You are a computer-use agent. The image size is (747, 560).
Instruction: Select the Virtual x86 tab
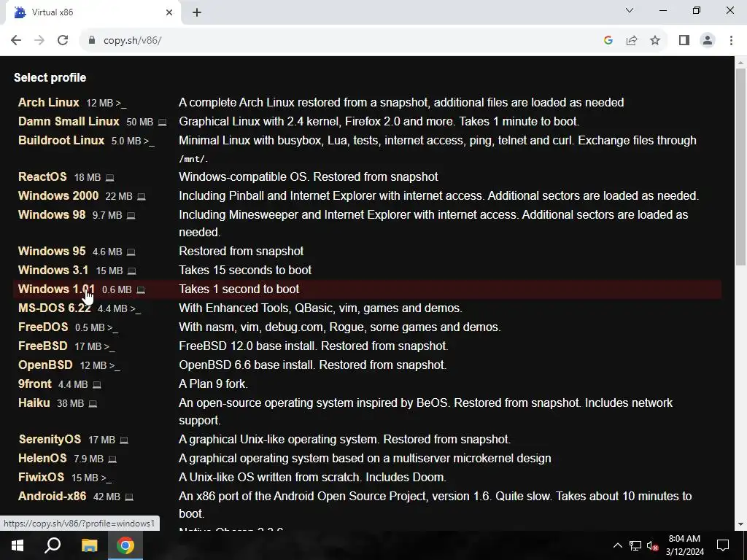[93, 12]
